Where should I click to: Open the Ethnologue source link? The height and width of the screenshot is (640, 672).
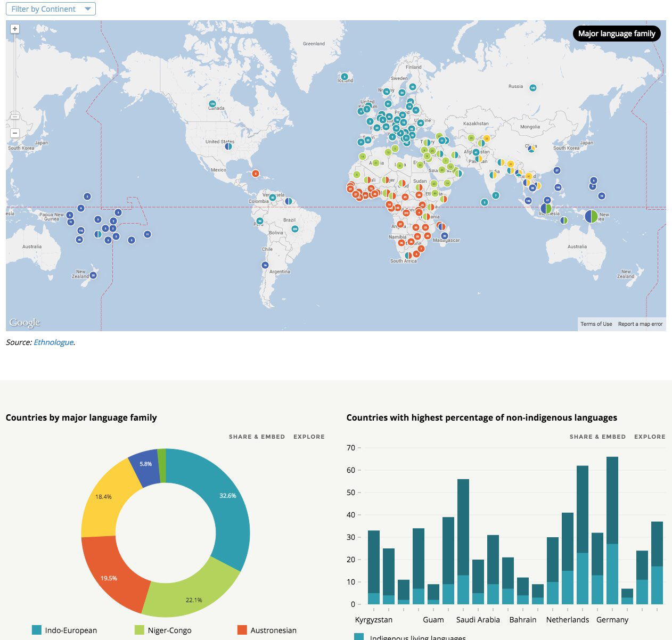point(53,342)
